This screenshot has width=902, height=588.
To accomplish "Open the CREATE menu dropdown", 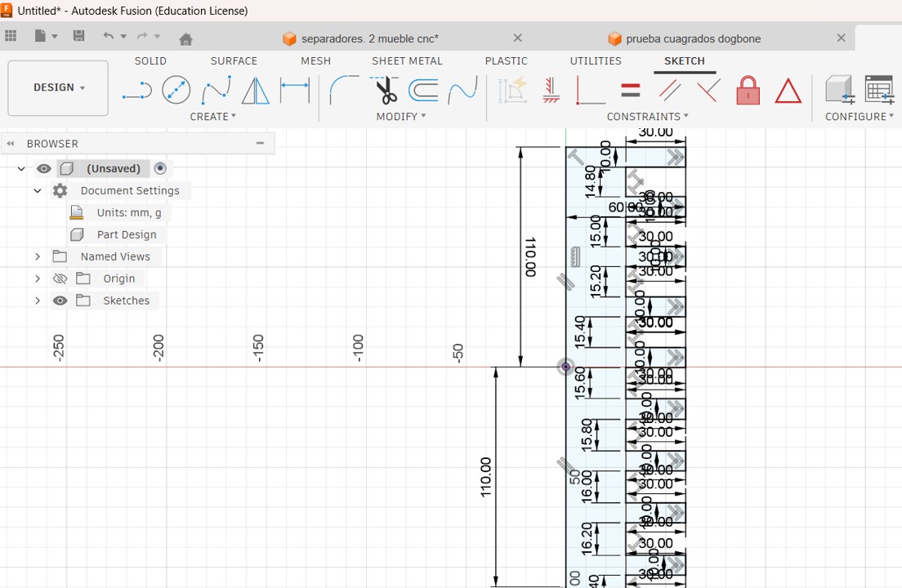I will click(x=213, y=117).
